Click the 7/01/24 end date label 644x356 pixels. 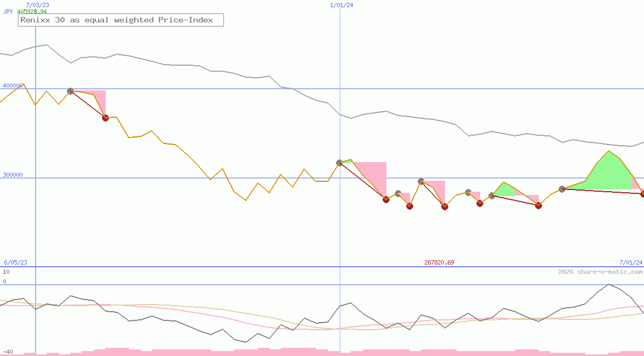click(631, 262)
